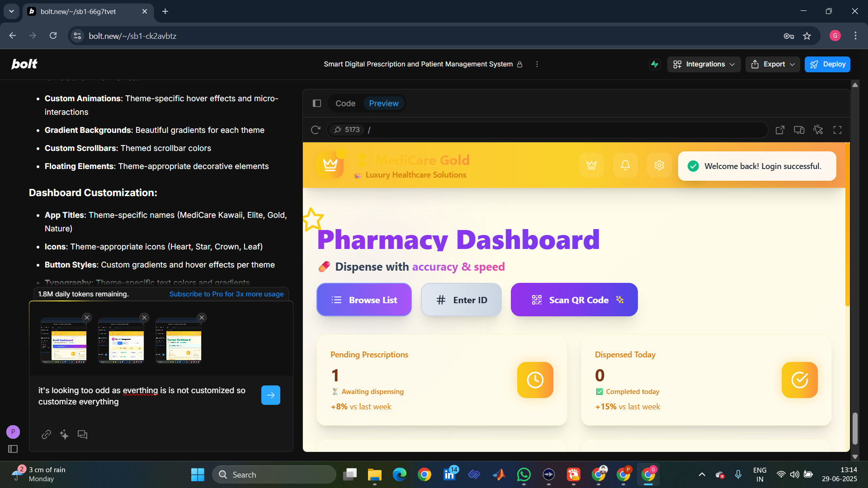Click the notification bell in MediCare header
This screenshot has height=488, width=868.
(625, 165)
